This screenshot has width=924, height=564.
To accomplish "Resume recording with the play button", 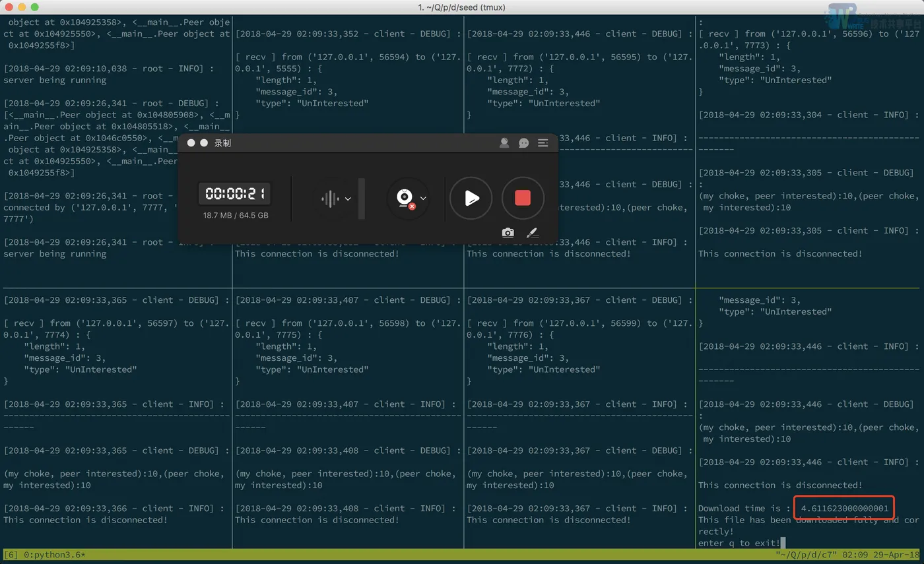I will pos(471,198).
